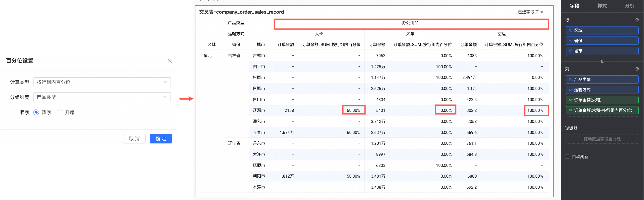Click the 辽源市 city cell

click(259, 110)
